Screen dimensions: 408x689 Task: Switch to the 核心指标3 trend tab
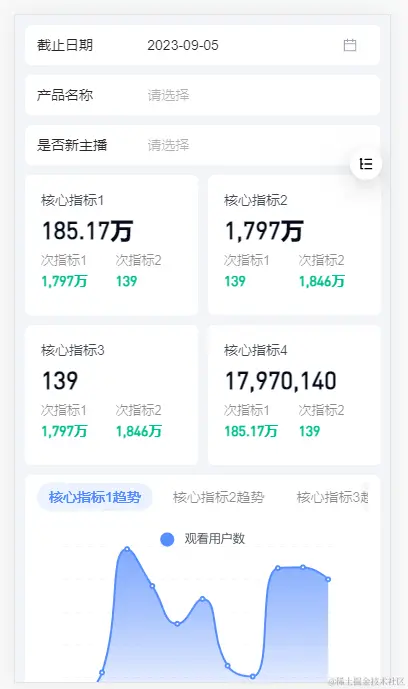point(332,497)
